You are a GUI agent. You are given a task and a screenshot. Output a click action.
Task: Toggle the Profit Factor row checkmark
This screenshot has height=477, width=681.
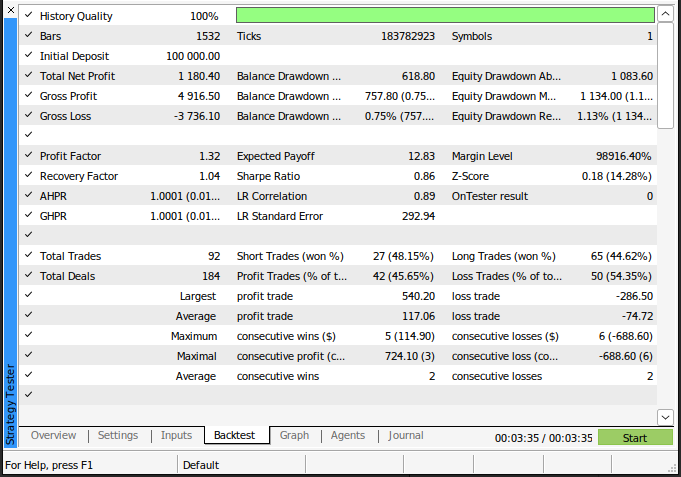(29, 155)
